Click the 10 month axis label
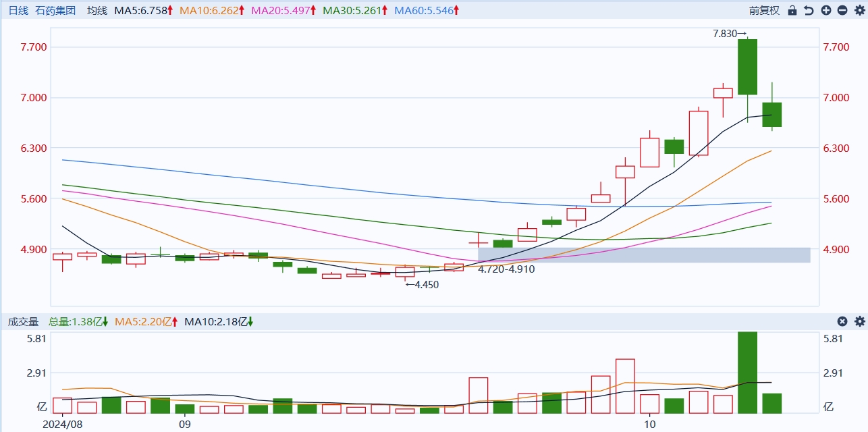 pyautogui.click(x=649, y=424)
